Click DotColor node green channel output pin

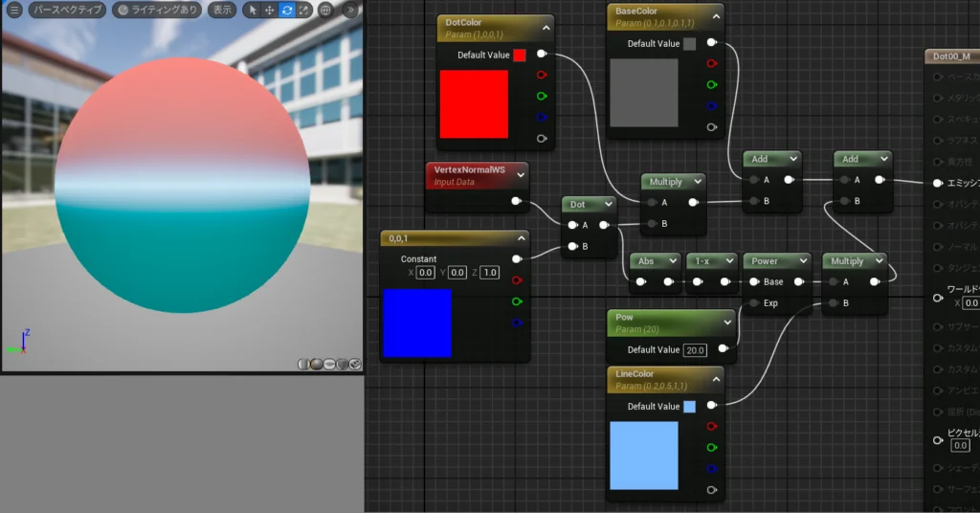(542, 97)
